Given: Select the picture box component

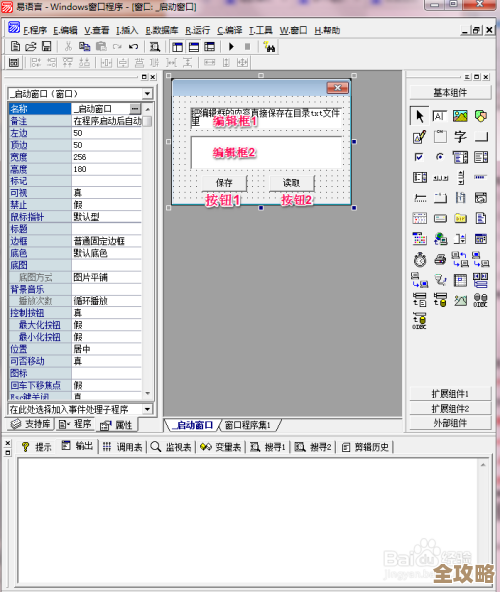Looking at the screenshot, I should coord(460,116).
